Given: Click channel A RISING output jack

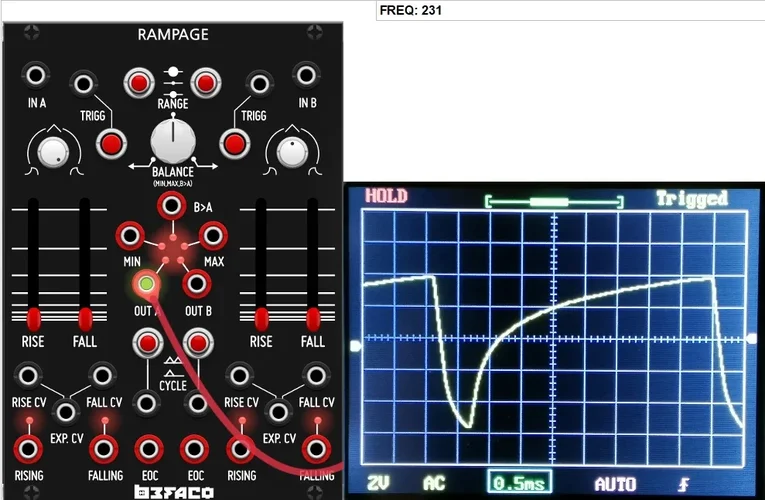Looking at the screenshot, I should 28,449.
